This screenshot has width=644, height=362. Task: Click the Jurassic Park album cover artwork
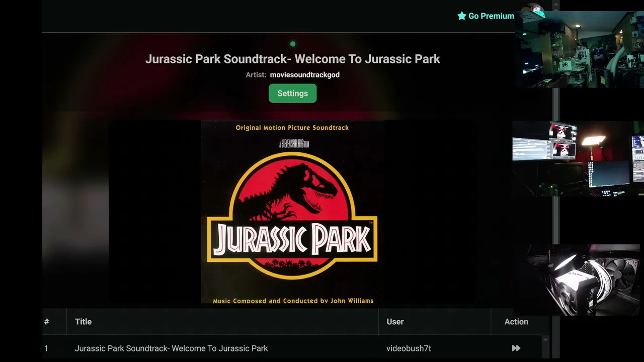coord(292,212)
